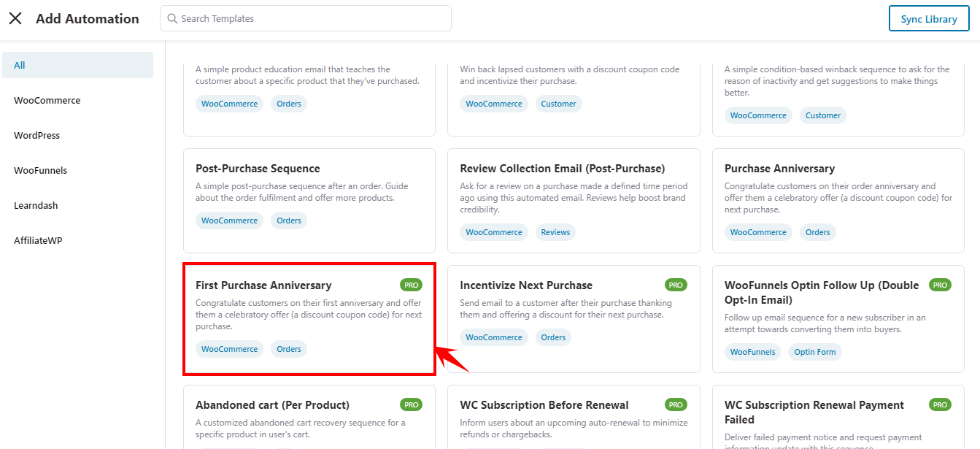Click the search magnifier icon

click(171, 18)
